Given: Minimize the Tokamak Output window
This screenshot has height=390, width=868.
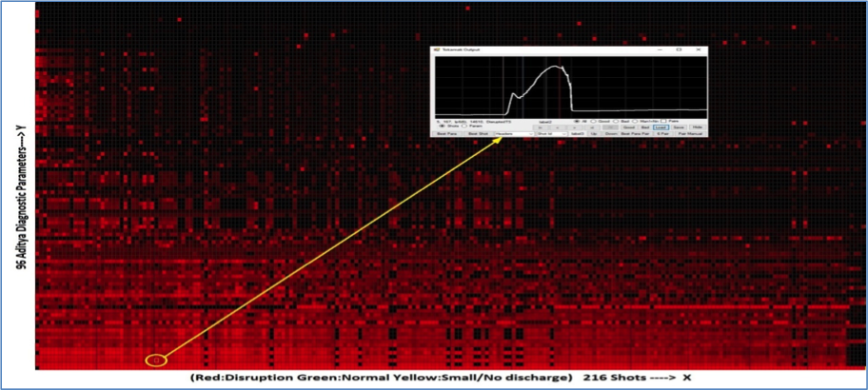Looking at the screenshot, I should 661,49.
